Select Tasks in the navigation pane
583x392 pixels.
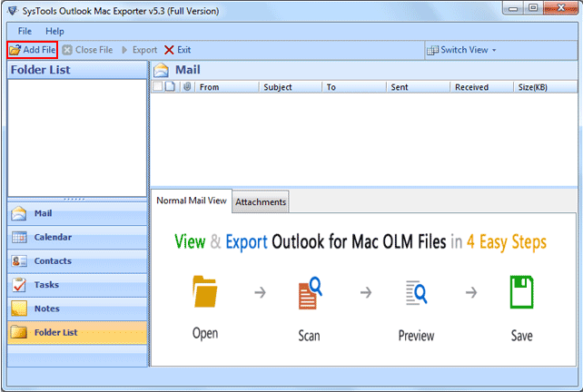tap(77, 285)
